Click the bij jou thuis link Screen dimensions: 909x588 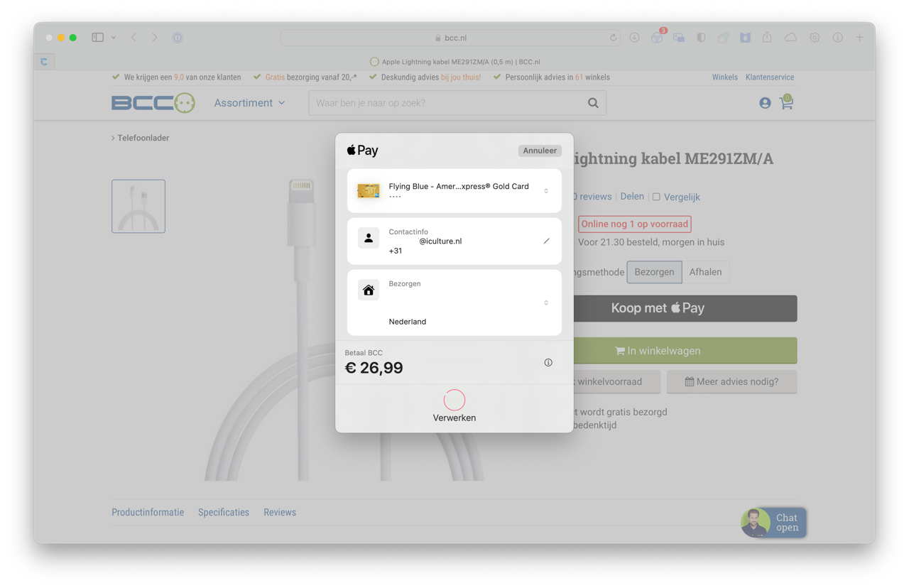pos(460,77)
